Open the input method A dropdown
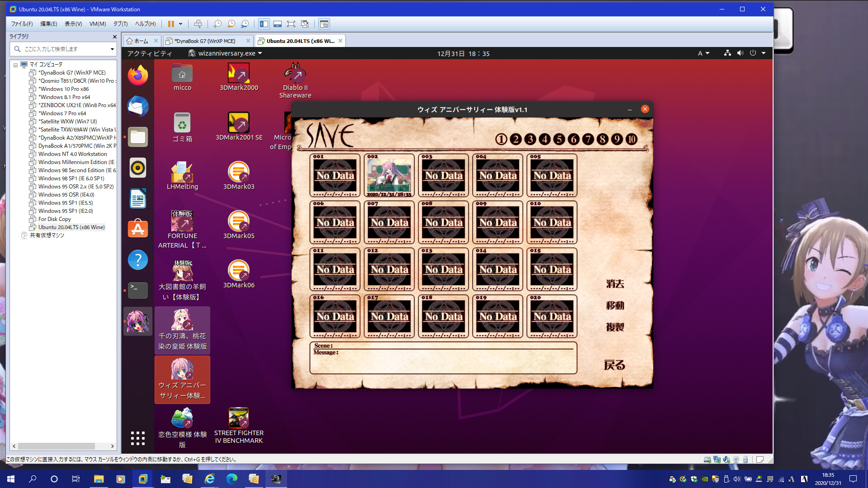The image size is (868, 488). tap(703, 53)
